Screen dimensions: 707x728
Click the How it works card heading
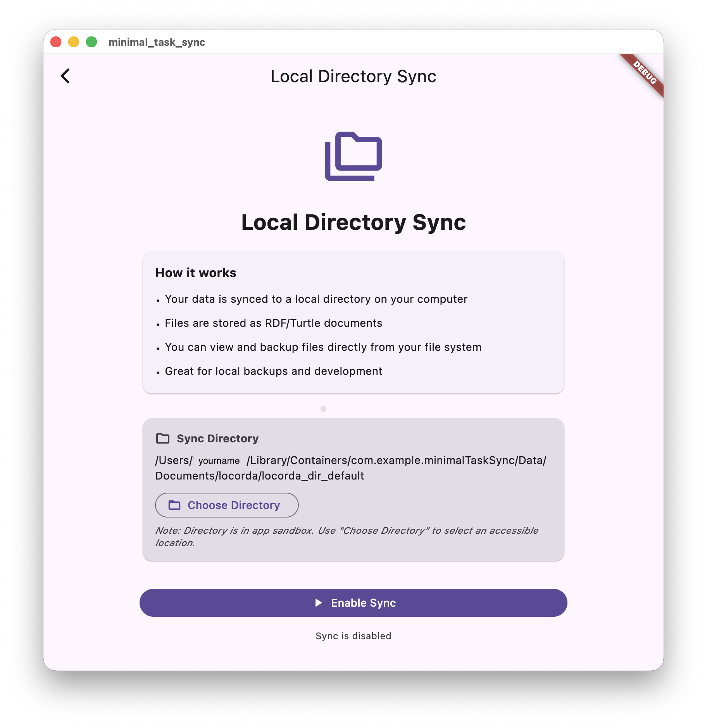196,273
